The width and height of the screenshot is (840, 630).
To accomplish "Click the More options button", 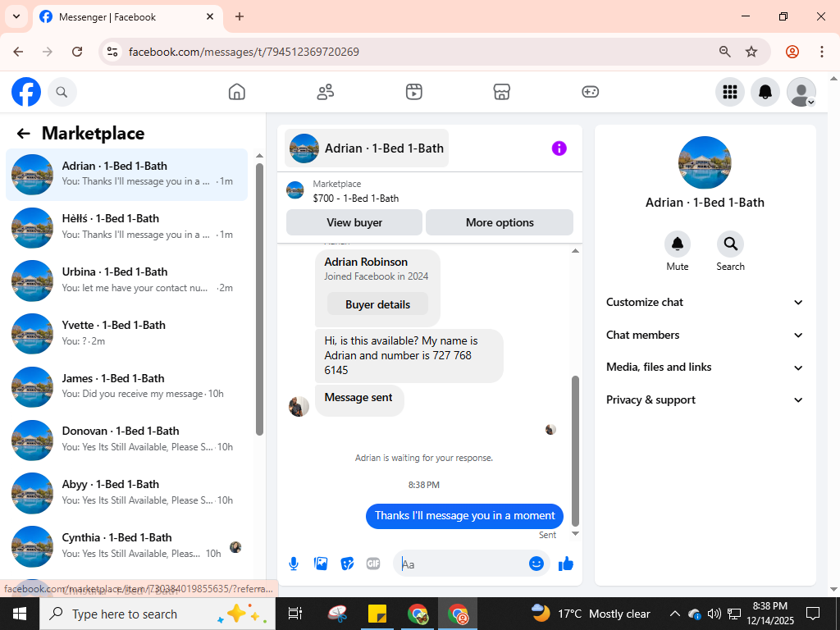I will [500, 222].
